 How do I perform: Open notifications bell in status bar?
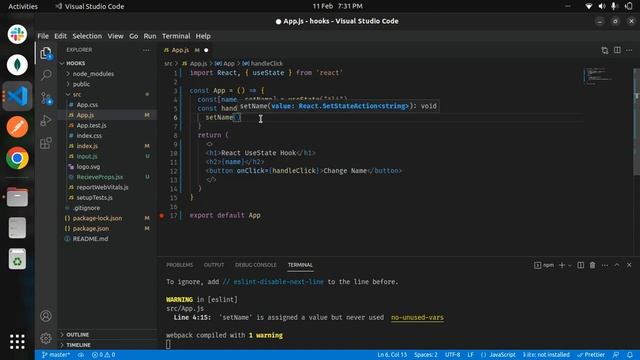(630, 355)
